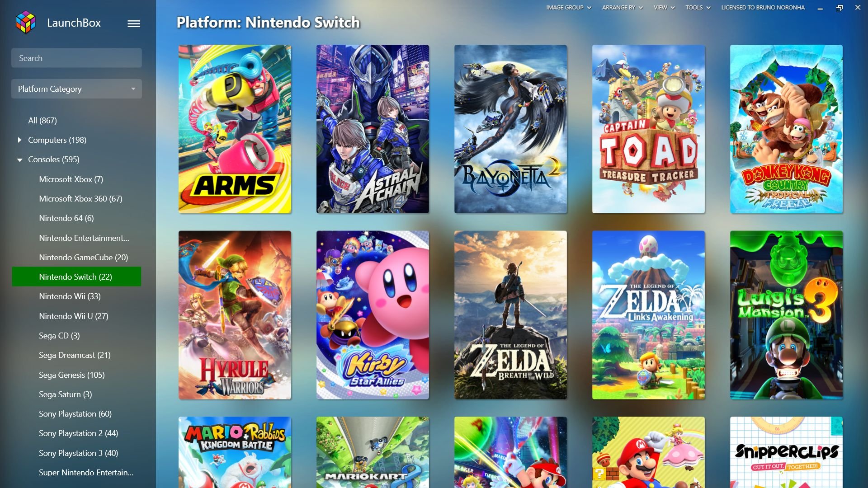Select Nintendo Wii U platform
This screenshot has width=868, height=488.
(x=74, y=316)
